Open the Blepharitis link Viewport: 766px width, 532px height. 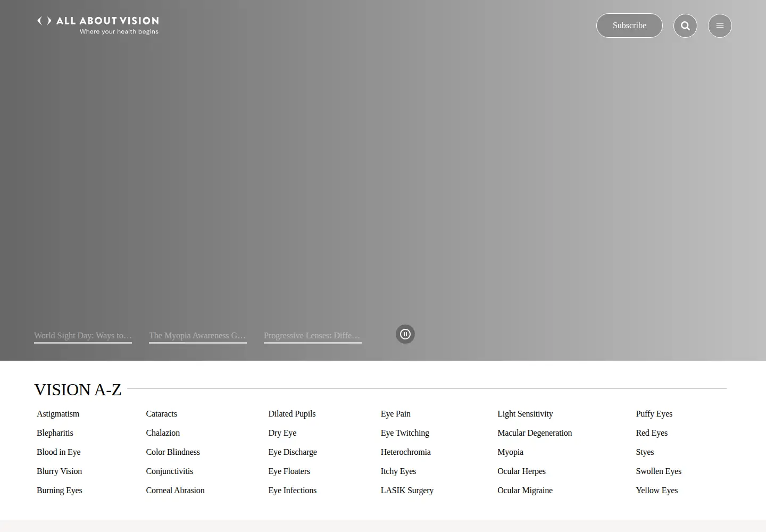55,433
